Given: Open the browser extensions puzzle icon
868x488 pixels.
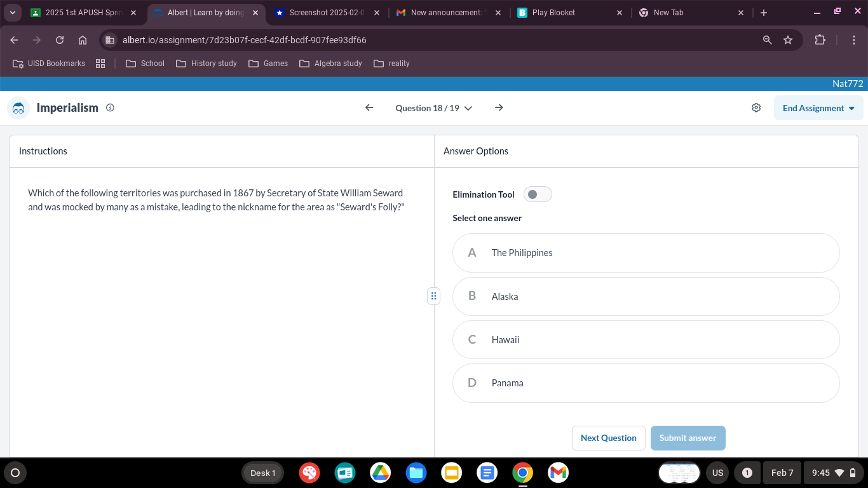Looking at the screenshot, I should pos(820,40).
